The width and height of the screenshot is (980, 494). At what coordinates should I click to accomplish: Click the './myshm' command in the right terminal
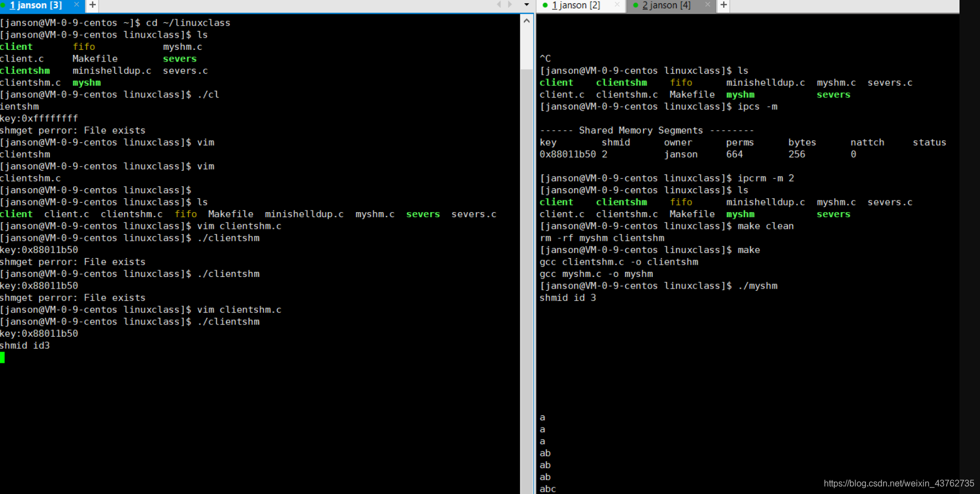click(757, 286)
